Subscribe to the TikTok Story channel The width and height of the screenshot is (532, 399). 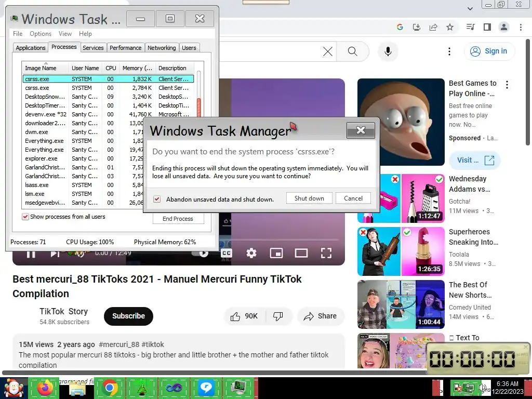(x=128, y=316)
